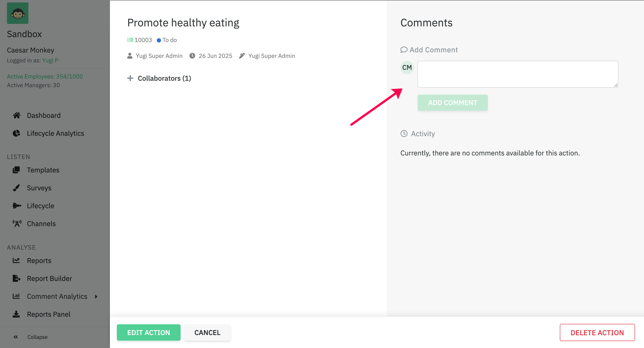Click the Edit Action button
This screenshot has width=644, height=348.
tap(148, 333)
